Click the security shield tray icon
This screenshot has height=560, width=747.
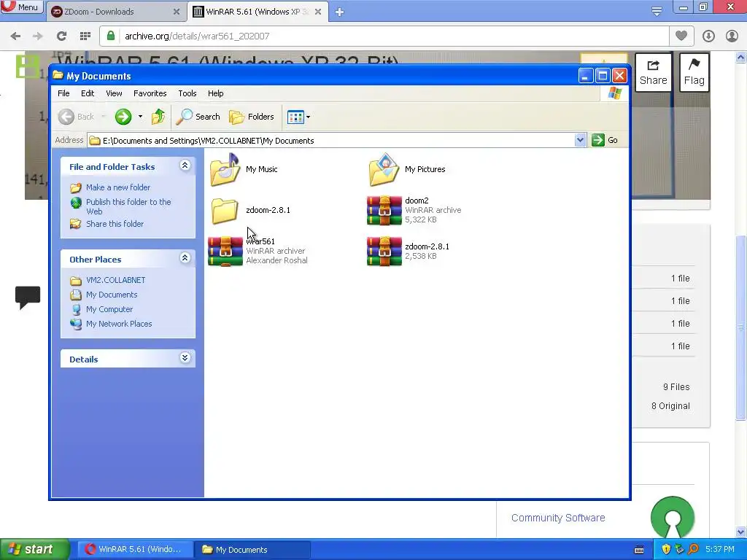pos(666,550)
